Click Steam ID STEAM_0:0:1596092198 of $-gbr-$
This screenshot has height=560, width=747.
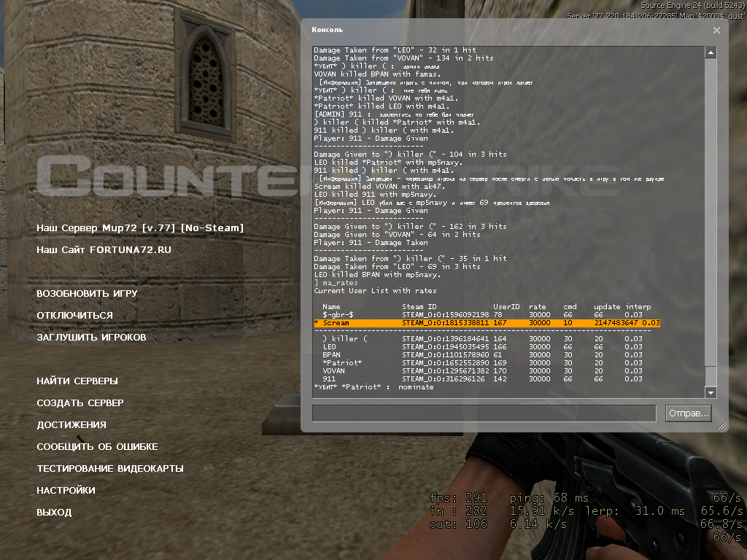point(446,315)
